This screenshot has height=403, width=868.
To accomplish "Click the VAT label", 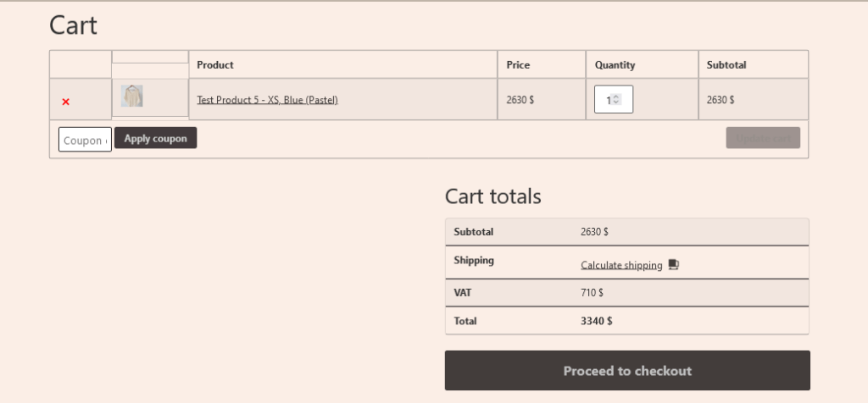I will (463, 292).
